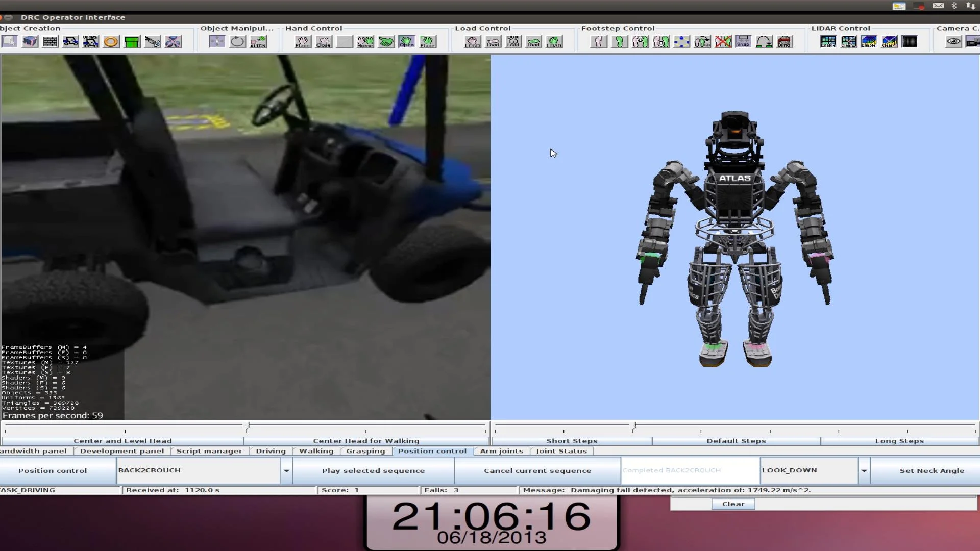Open the Grasping tab
This screenshot has height=551, width=980.
[365, 451]
